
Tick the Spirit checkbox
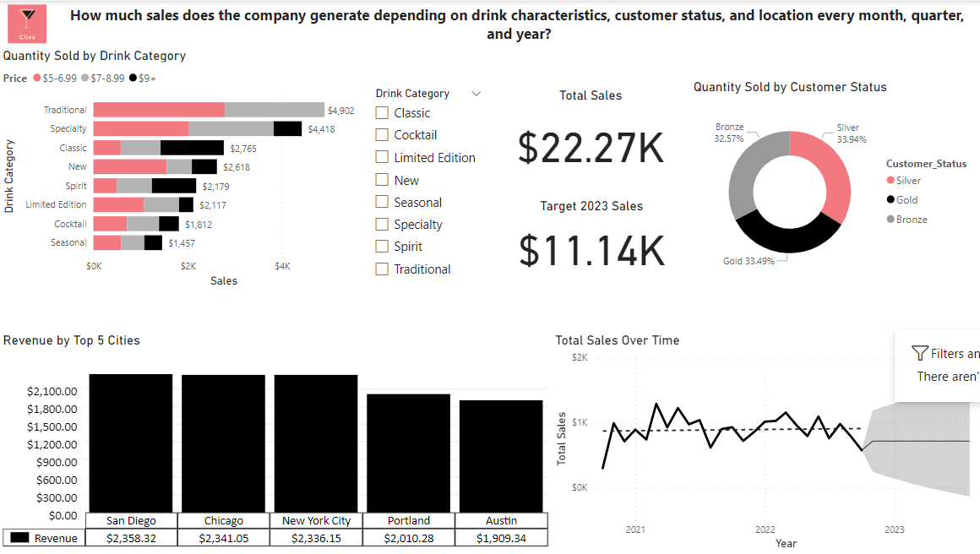point(382,247)
